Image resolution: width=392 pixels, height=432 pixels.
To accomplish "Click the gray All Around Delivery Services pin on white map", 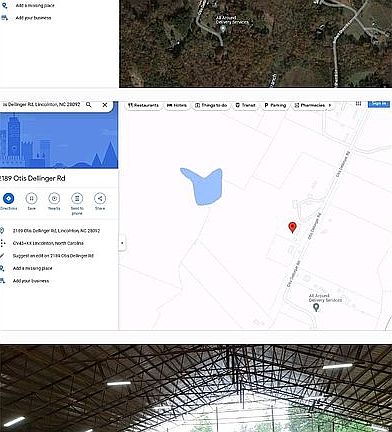I will (316, 307).
